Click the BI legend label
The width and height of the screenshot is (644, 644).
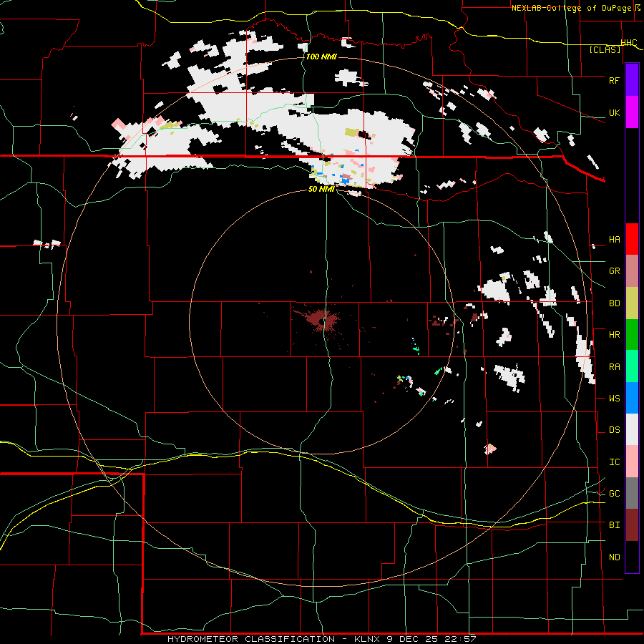[614, 525]
